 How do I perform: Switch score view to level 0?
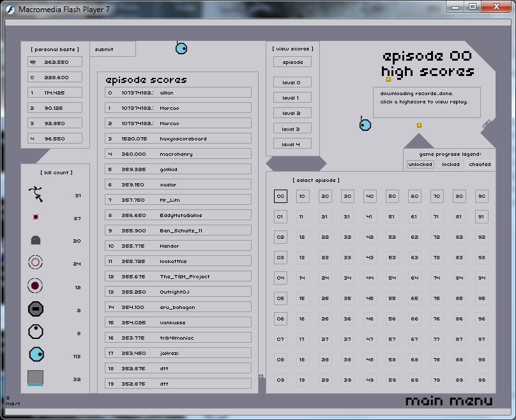click(x=292, y=82)
